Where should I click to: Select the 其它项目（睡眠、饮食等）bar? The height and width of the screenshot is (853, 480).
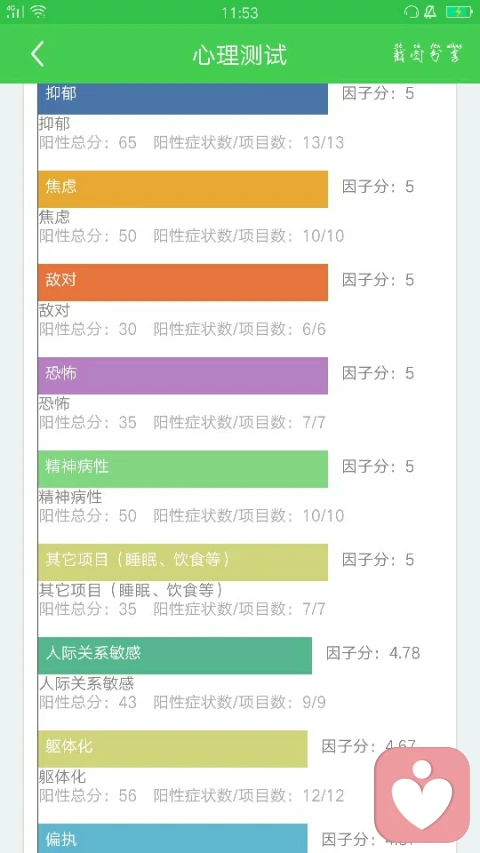click(183, 562)
